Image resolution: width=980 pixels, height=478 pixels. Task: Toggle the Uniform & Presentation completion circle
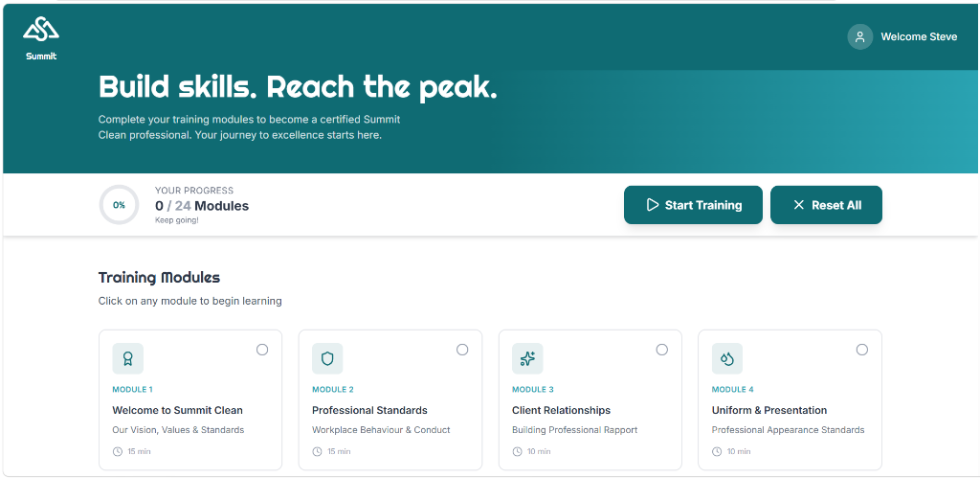point(862,350)
